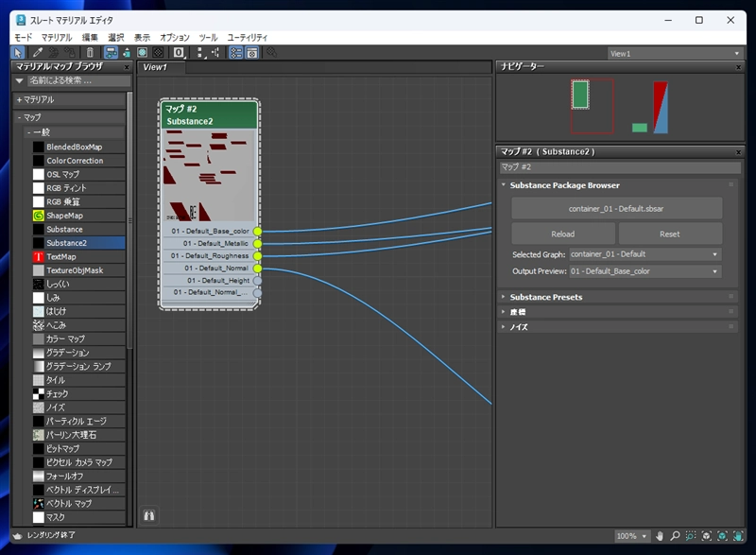Open the ユーティリティ menu
Image resolution: width=756 pixels, height=555 pixels.
(247, 37)
